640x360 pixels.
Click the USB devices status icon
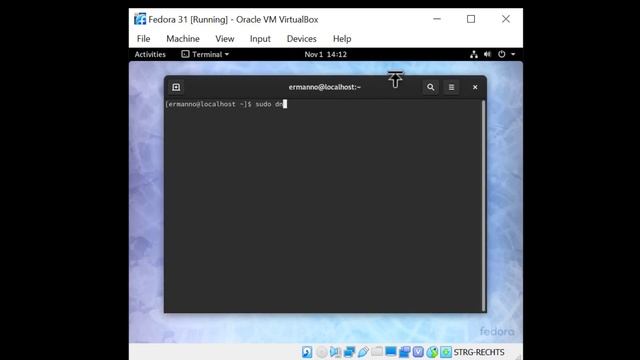point(363,352)
